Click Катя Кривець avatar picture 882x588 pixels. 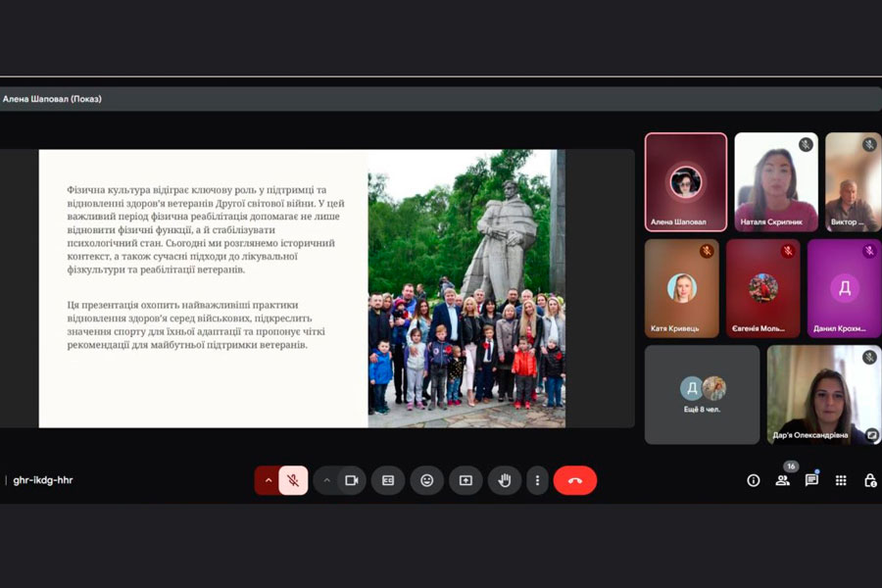682,288
